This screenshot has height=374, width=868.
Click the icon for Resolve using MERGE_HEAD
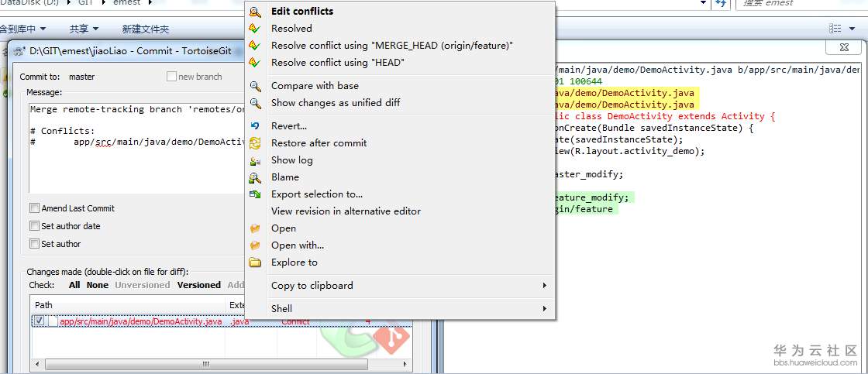click(255, 46)
